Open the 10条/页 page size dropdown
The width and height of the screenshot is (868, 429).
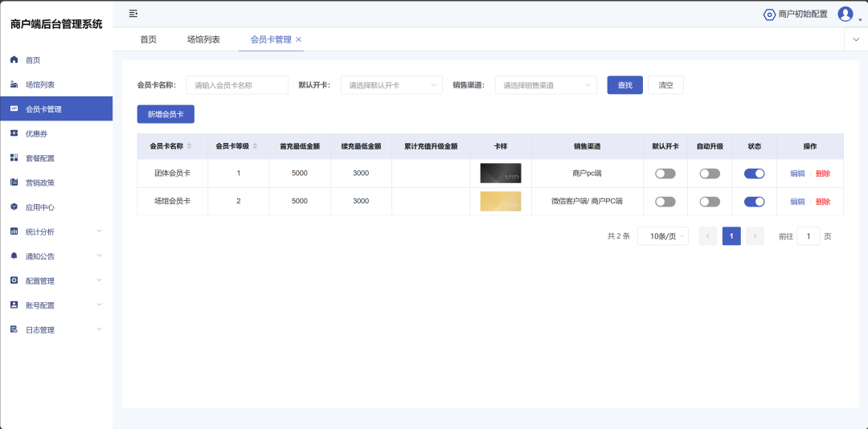[x=662, y=236]
